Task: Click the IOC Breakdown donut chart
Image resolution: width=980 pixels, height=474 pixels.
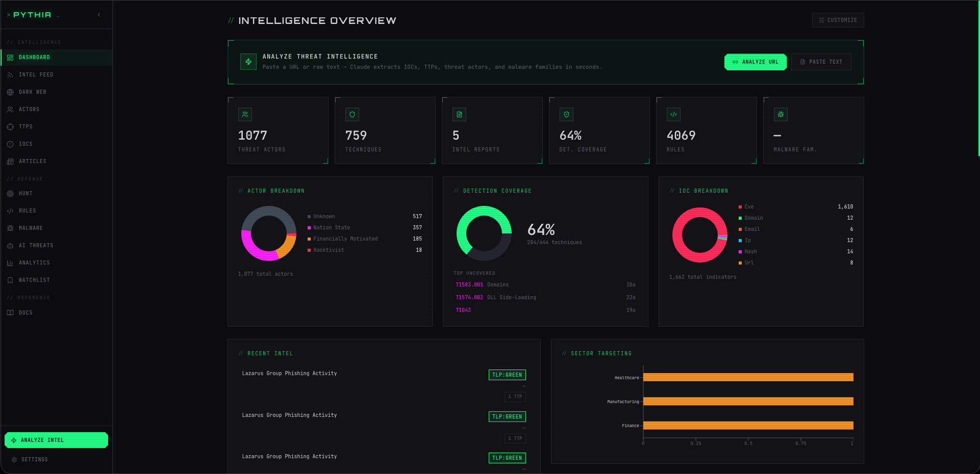Action: pos(700,235)
